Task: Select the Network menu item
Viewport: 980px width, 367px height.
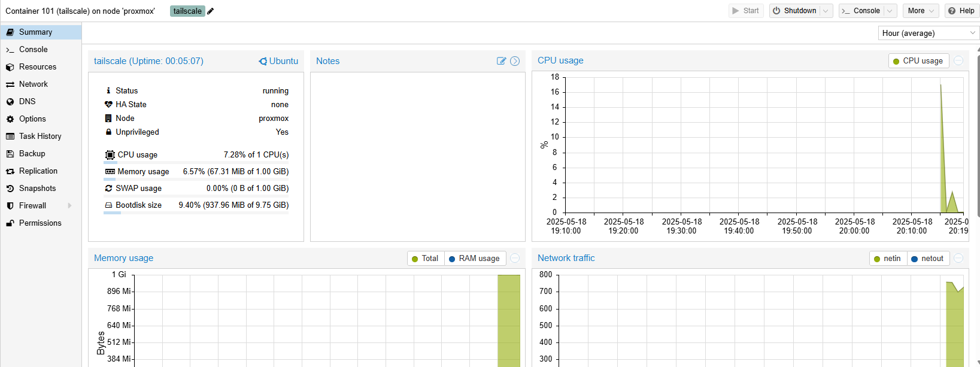Action: click(x=33, y=84)
